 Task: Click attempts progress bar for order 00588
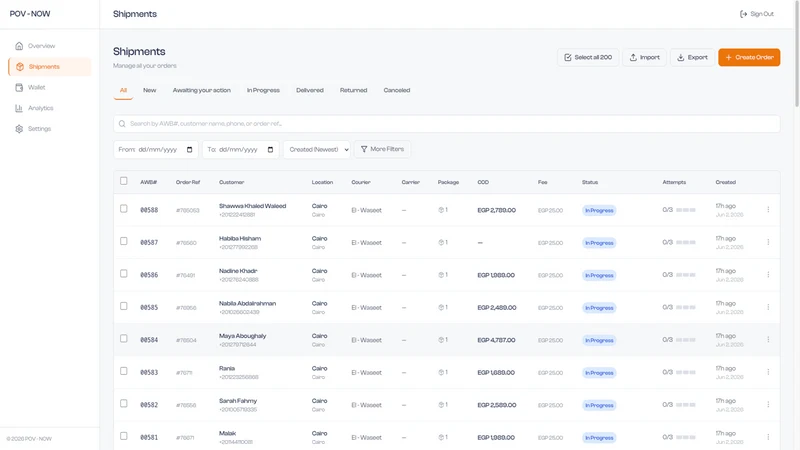(685, 210)
